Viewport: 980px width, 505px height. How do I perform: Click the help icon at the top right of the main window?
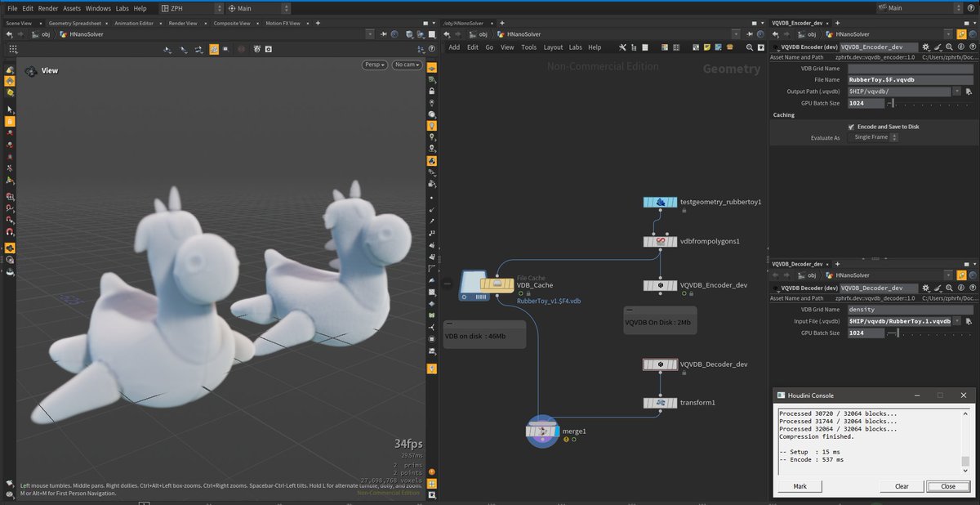point(972,8)
